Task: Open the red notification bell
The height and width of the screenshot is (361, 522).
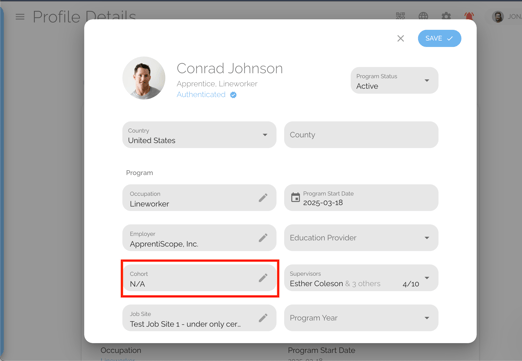Action: click(469, 16)
